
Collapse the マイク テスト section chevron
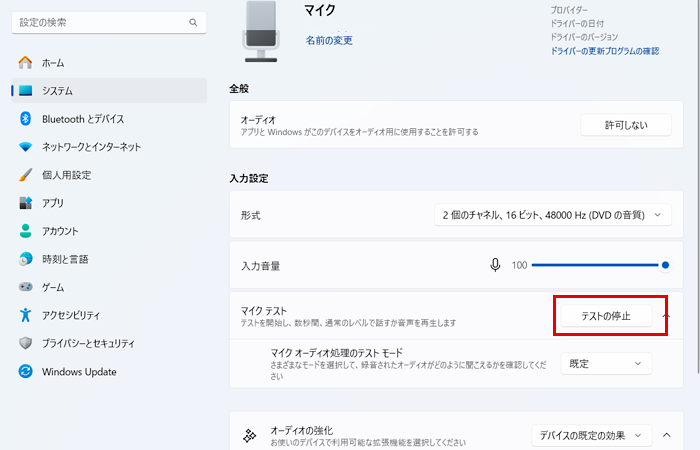(666, 316)
